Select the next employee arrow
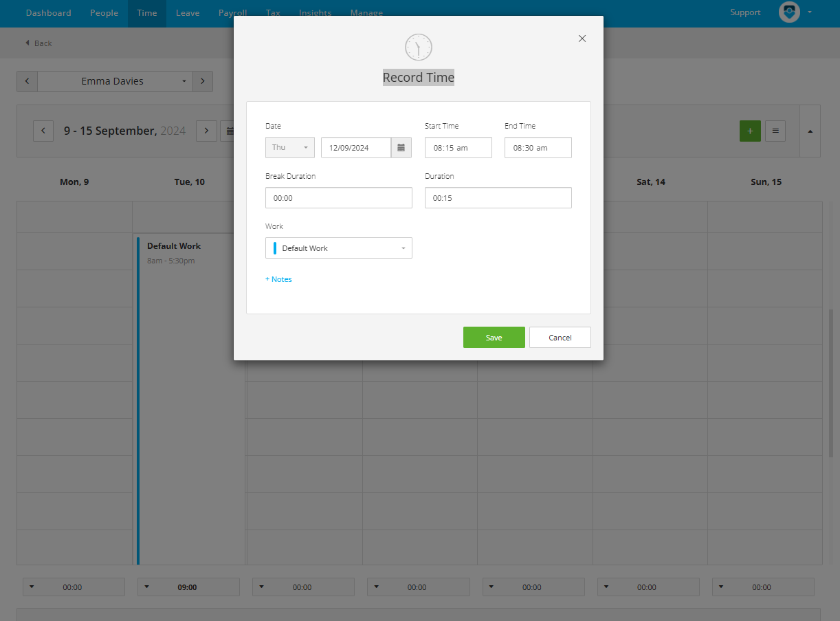840x621 pixels. (202, 81)
